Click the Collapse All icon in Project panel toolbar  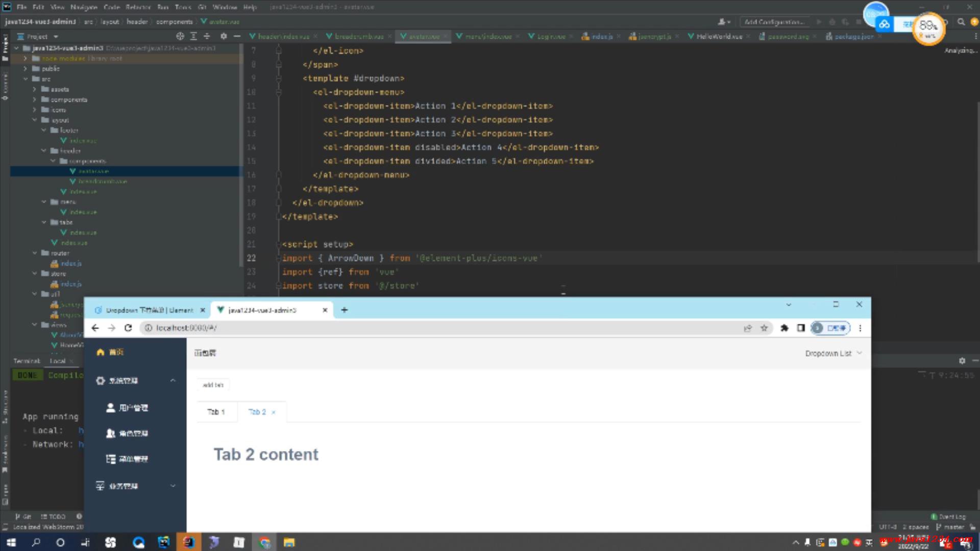(207, 36)
